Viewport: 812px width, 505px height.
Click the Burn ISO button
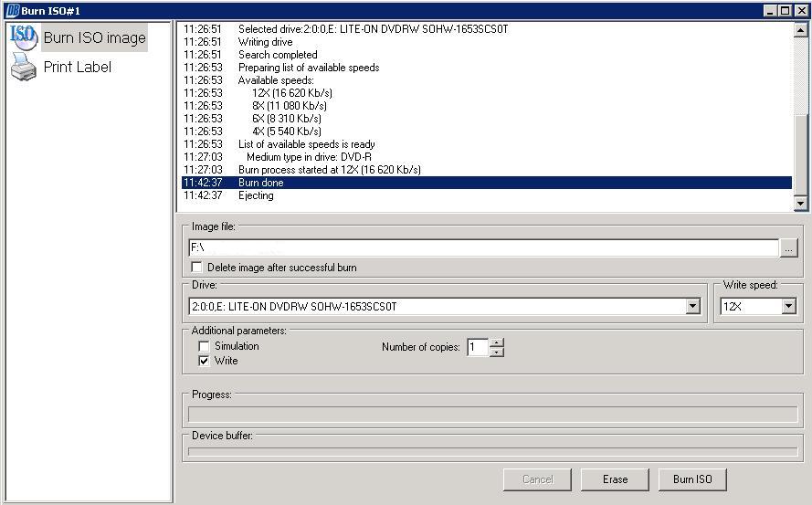pyautogui.click(x=692, y=479)
